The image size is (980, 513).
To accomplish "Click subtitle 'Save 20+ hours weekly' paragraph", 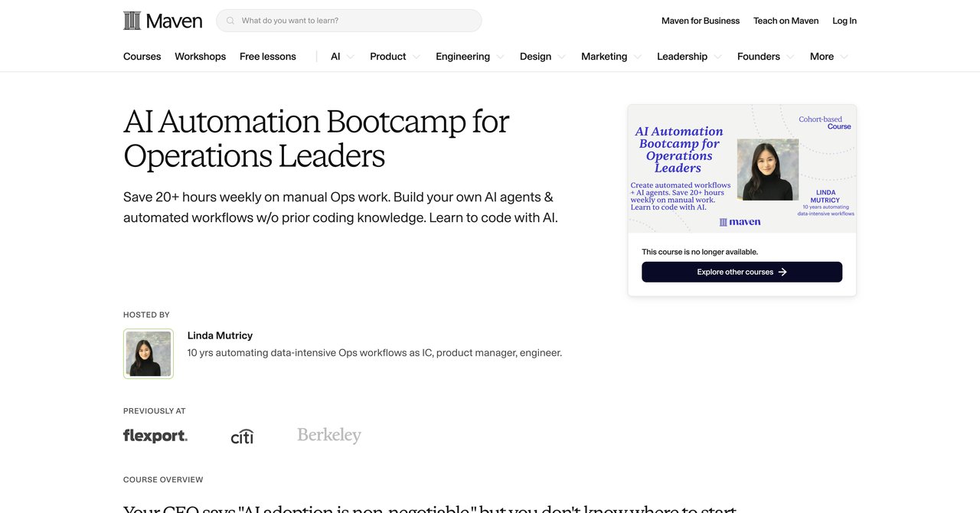I will pos(341,207).
